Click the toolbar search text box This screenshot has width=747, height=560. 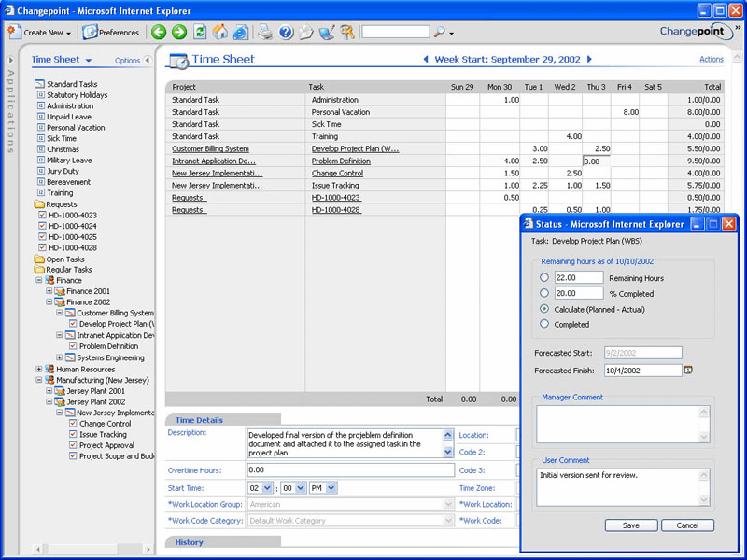tap(395, 32)
